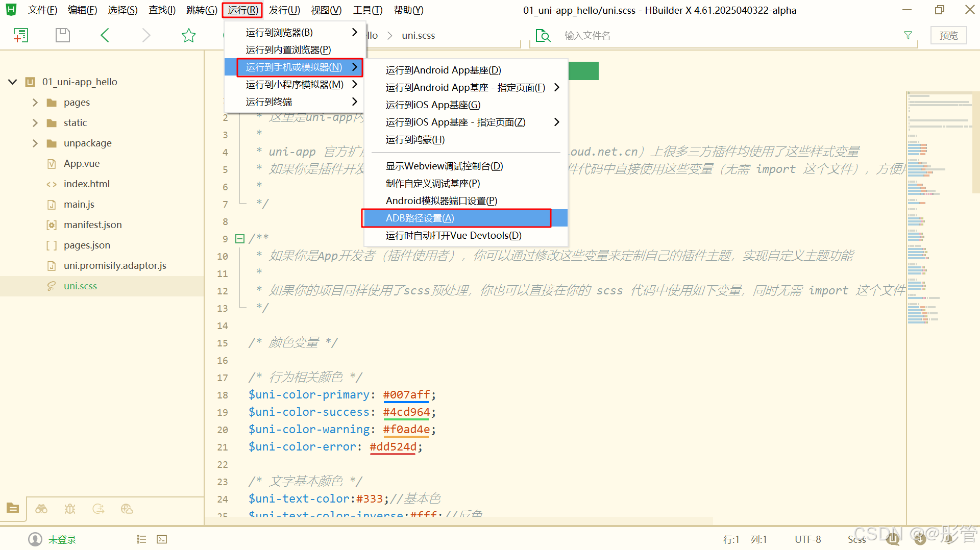Image resolution: width=980 pixels, height=550 pixels.
Task: Click the manifest.json gear file icon
Action: (51, 225)
